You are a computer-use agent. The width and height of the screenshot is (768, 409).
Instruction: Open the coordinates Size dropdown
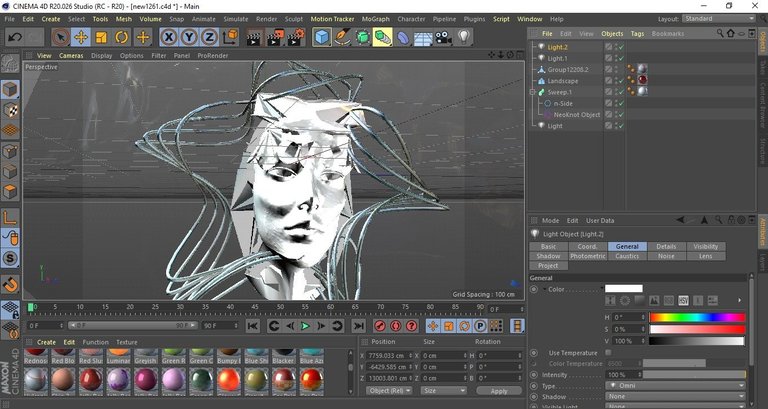click(x=443, y=390)
